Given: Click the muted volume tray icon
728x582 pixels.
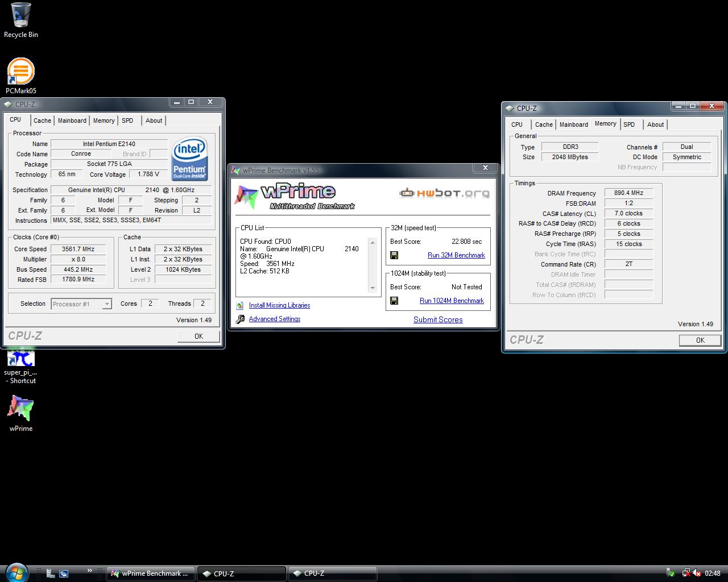Looking at the screenshot, I should click(697, 573).
